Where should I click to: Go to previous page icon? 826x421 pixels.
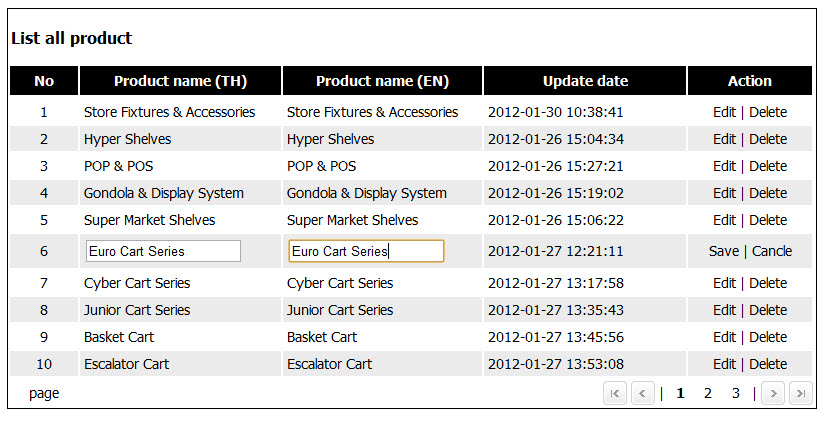click(x=643, y=394)
